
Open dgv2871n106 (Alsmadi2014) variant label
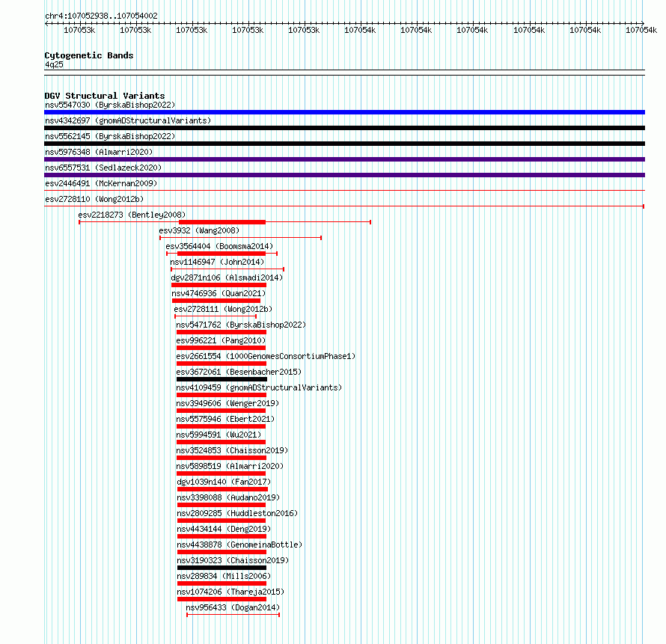227,277
